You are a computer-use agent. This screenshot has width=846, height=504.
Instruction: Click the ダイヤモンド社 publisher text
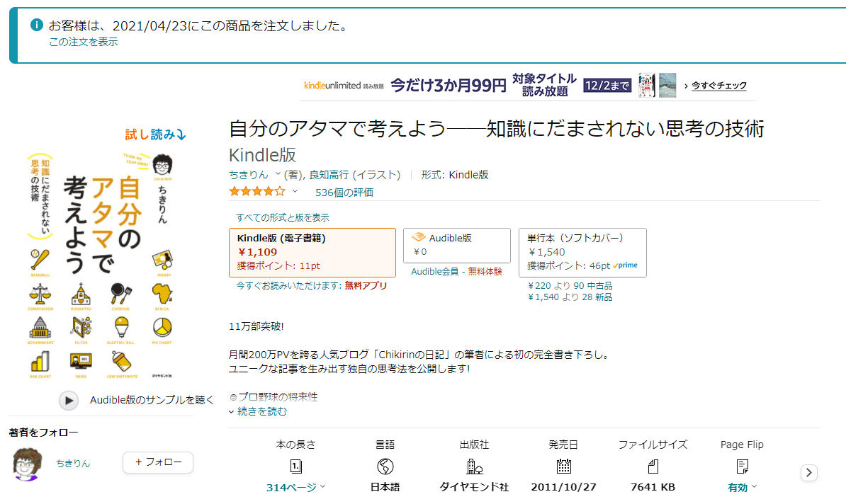click(x=474, y=487)
